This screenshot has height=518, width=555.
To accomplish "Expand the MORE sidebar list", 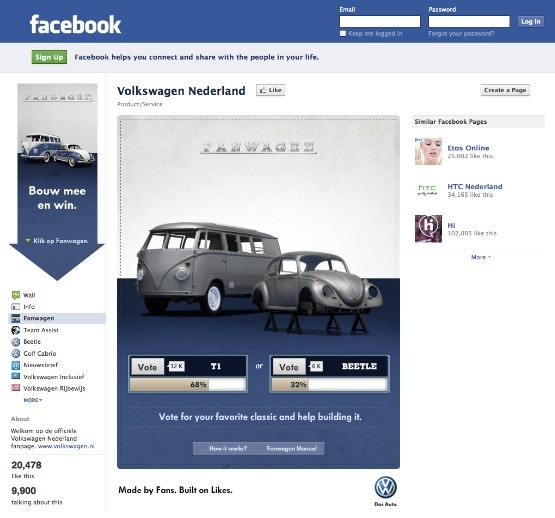I will click(33, 400).
